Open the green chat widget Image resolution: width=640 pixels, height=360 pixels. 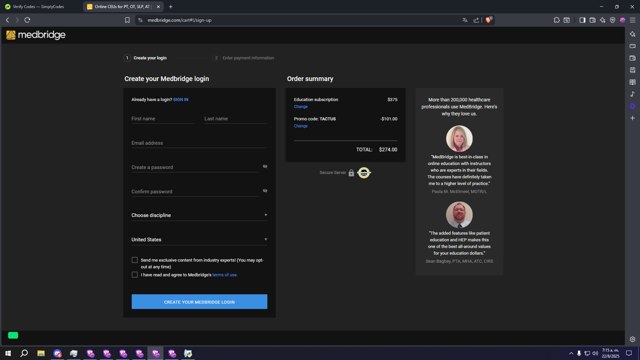tap(13, 336)
